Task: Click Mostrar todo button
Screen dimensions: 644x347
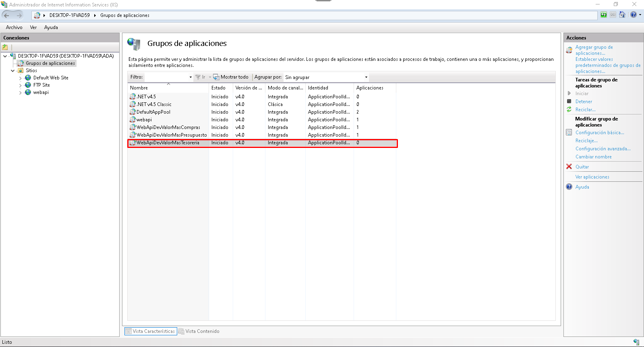Action: [231, 77]
